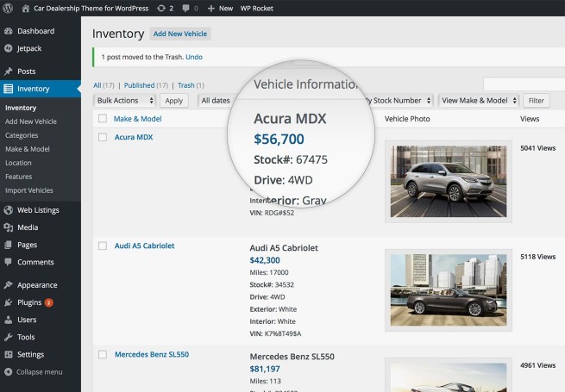Select the Import Vehicles submenu item
The width and height of the screenshot is (565, 392).
29,190
